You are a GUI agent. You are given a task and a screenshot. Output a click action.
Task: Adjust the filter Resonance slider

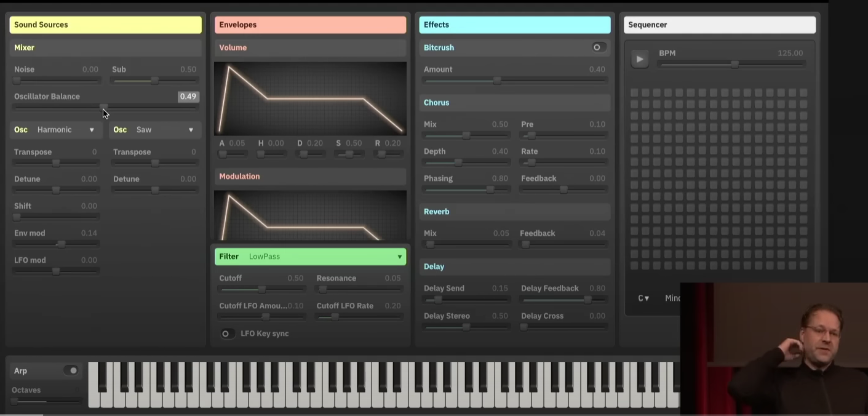click(x=359, y=289)
